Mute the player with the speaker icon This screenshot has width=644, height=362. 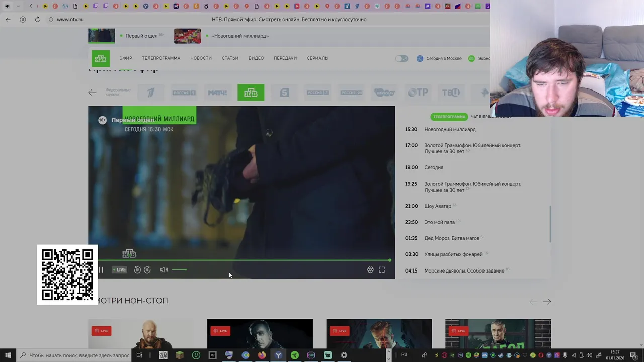tap(164, 270)
